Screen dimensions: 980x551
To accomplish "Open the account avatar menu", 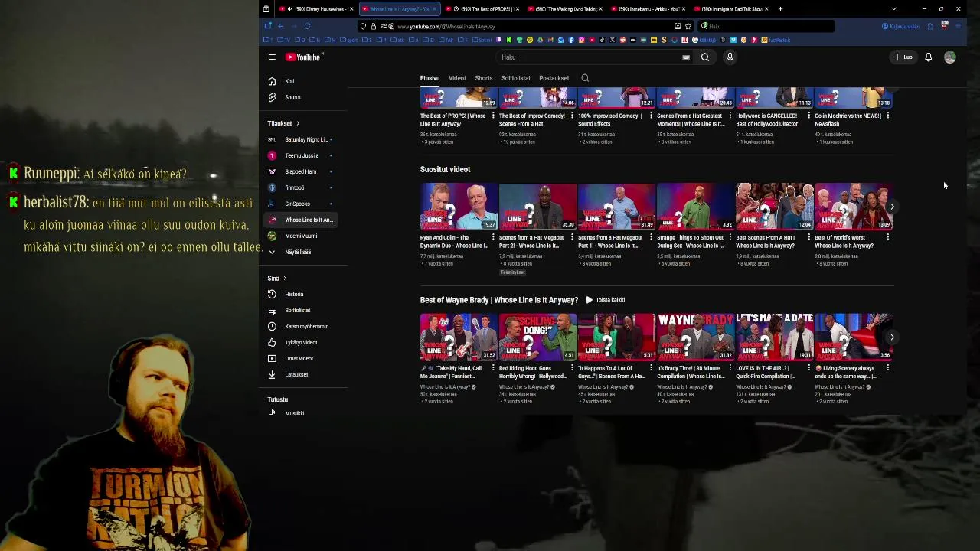I will point(949,57).
